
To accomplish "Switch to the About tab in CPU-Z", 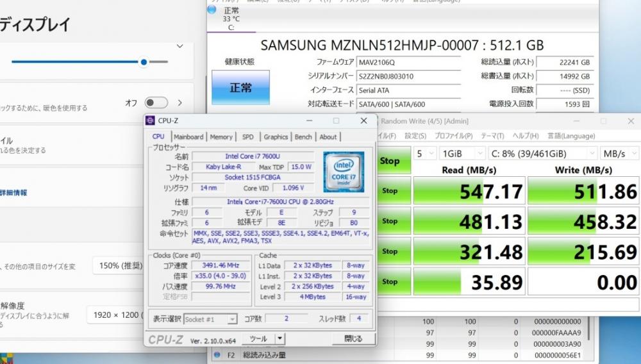I will coord(328,137).
